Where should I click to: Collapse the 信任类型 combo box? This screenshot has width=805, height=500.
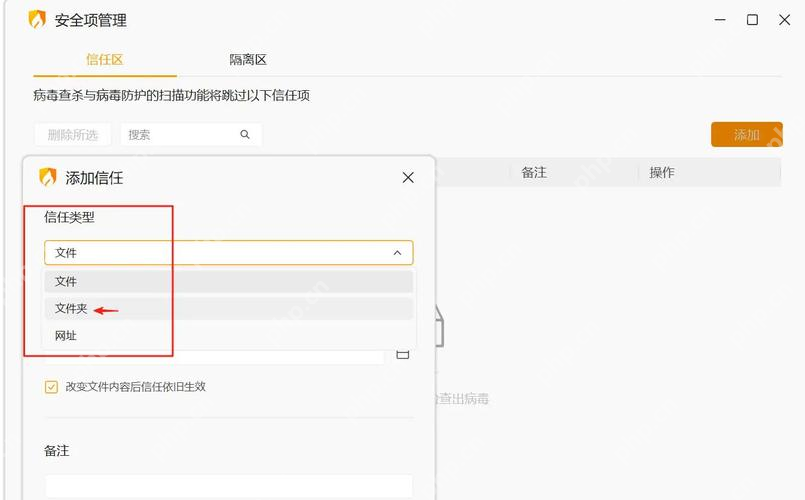pyautogui.click(x=228, y=253)
